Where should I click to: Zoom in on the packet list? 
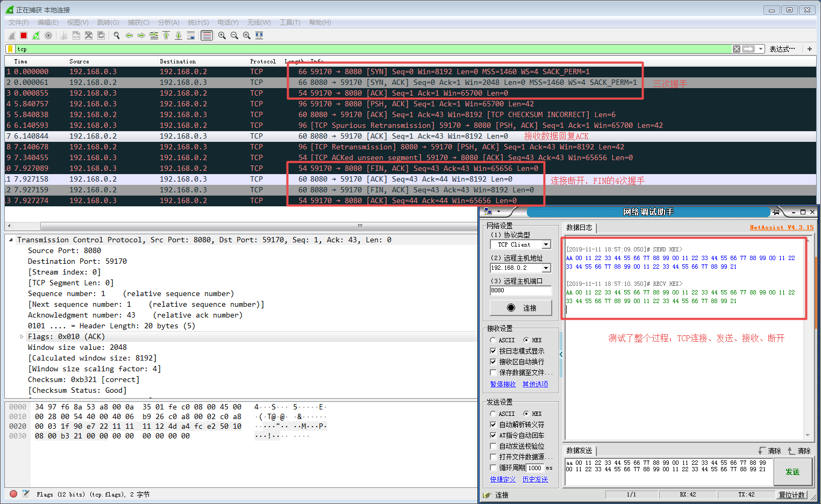coord(222,35)
